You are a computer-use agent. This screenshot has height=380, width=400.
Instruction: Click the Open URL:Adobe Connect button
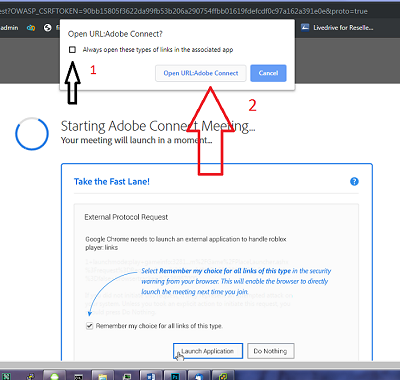click(x=201, y=73)
